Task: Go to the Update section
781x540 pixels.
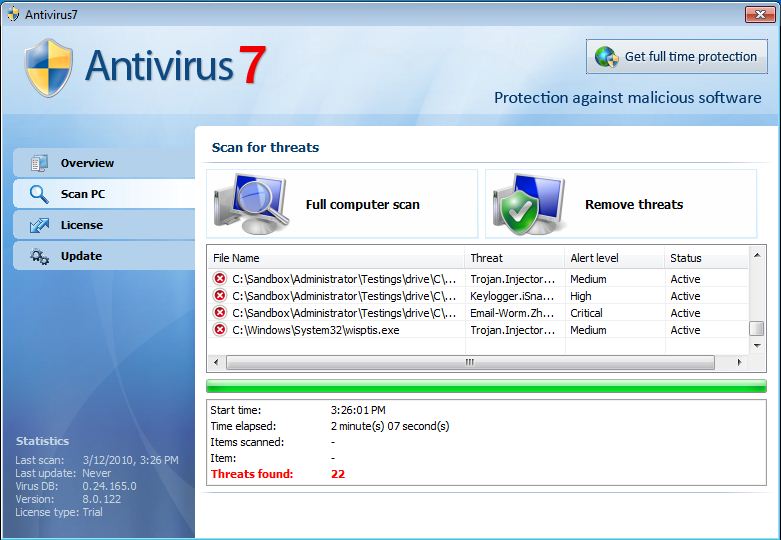Action: [104, 256]
